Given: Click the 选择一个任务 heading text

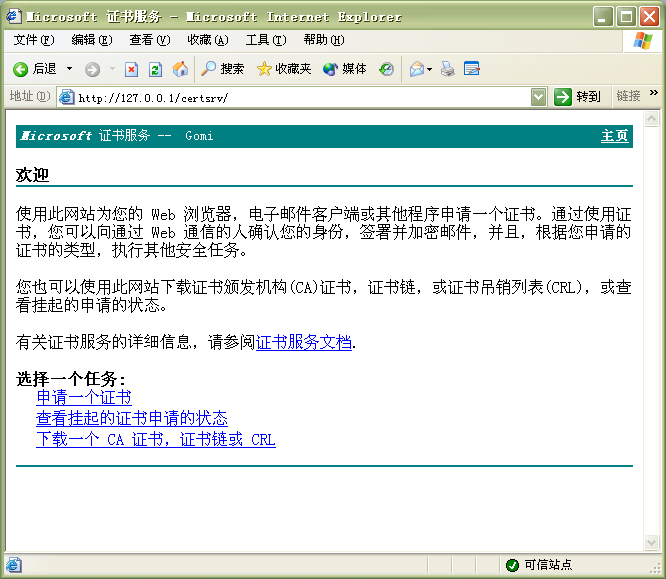Looking at the screenshot, I should [71, 378].
